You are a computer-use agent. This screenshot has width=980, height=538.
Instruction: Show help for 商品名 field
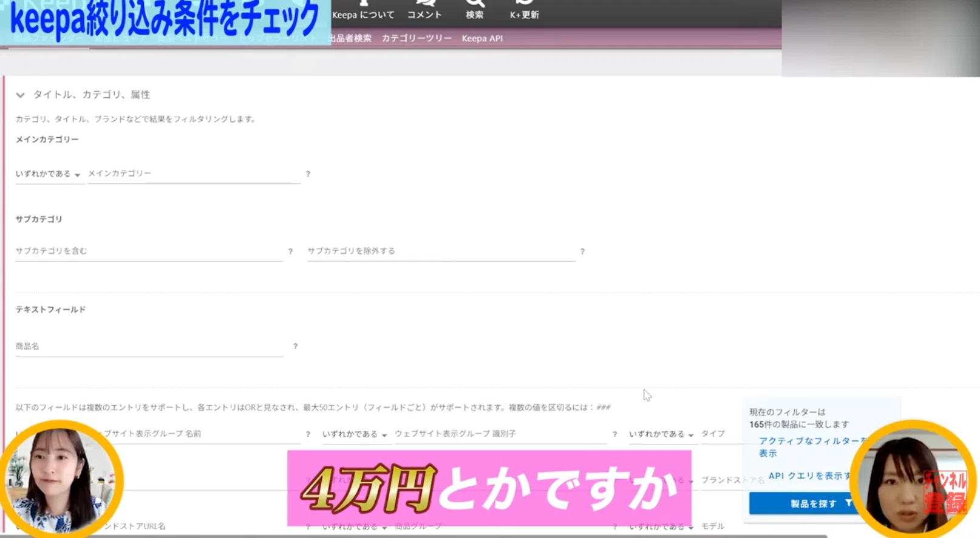click(295, 346)
